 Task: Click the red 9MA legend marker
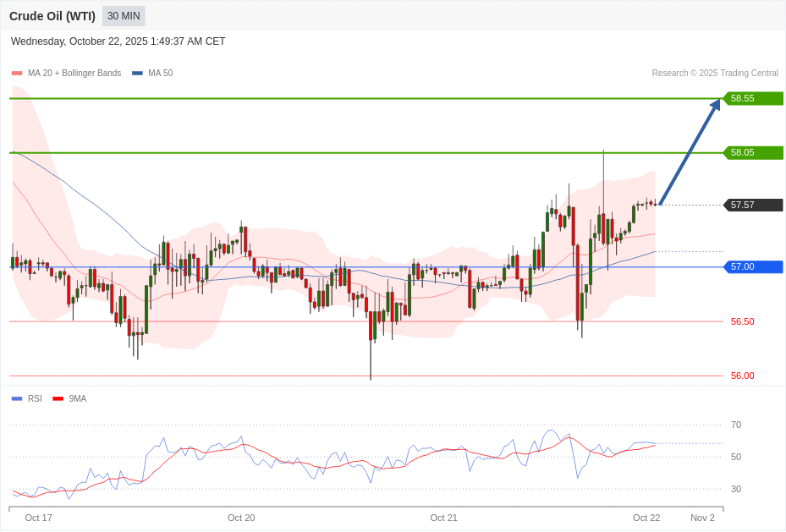[x=58, y=398]
